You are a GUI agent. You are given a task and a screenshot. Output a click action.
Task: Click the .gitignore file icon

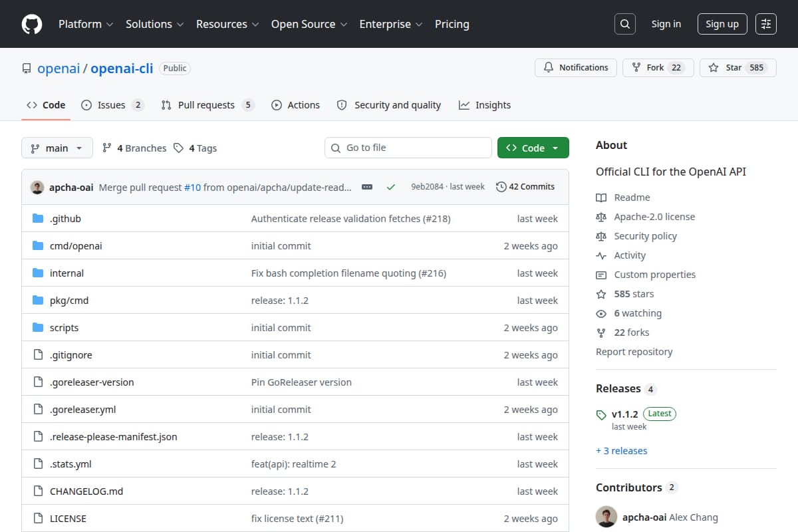click(x=38, y=355)
